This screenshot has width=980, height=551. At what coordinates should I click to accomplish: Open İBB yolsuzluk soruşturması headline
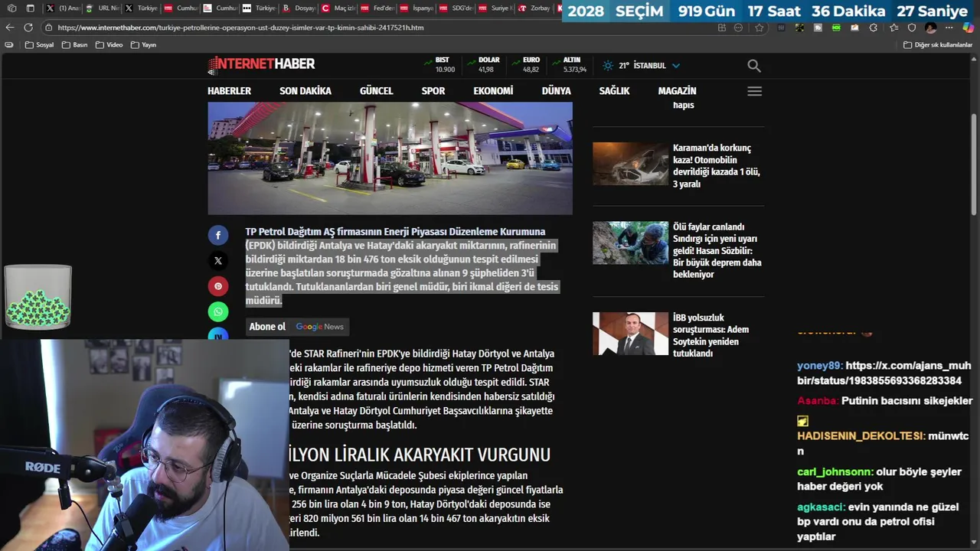pyautogui.click(x=710, y=335)
